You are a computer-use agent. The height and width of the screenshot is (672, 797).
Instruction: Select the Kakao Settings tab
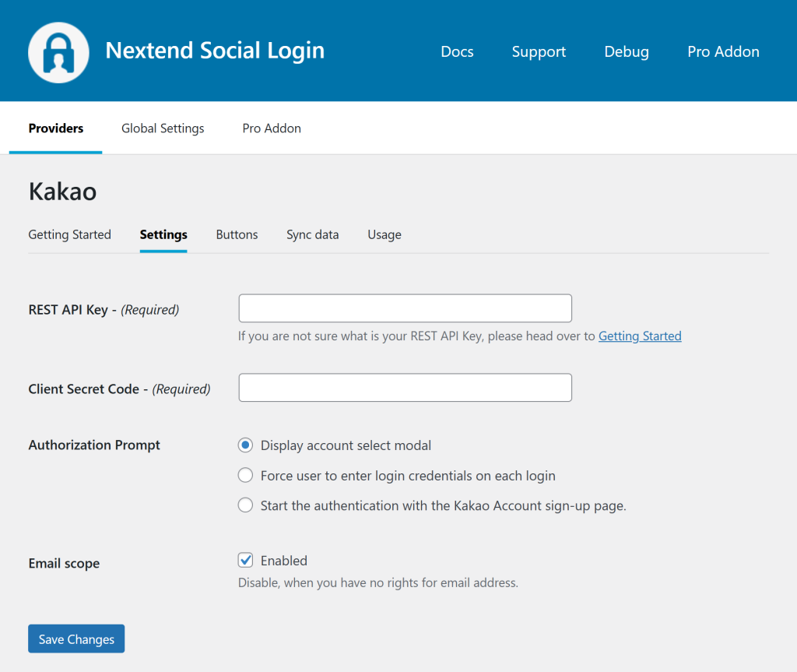tap(163, 234)
